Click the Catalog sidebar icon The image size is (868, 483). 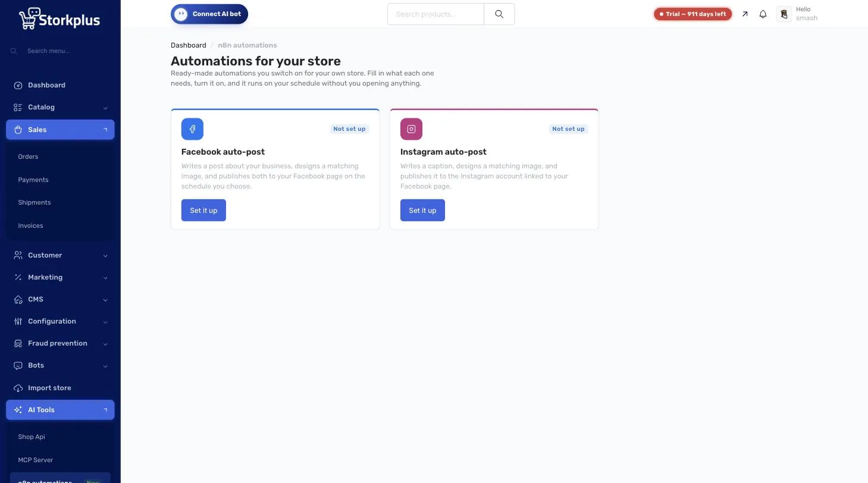[x=18, y=107]
